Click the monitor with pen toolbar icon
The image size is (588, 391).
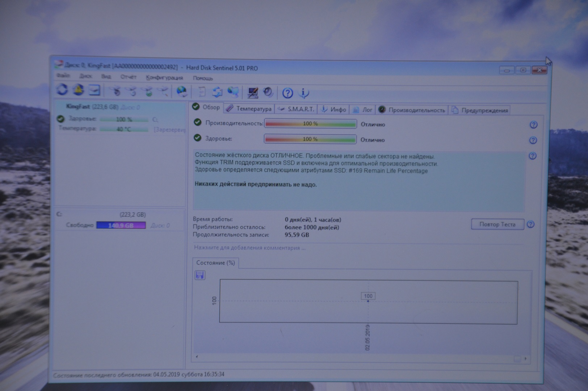coord(252,93)
